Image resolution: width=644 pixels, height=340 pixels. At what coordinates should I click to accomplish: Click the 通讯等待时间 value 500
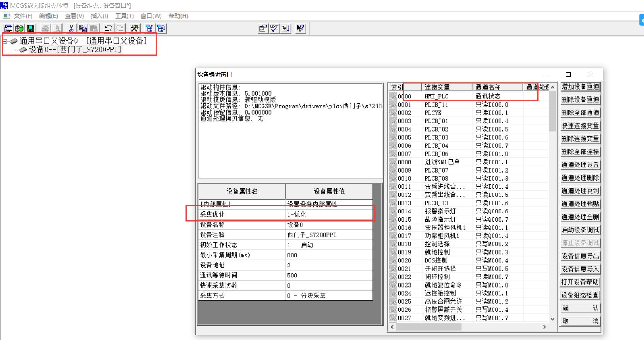[329, 276]
